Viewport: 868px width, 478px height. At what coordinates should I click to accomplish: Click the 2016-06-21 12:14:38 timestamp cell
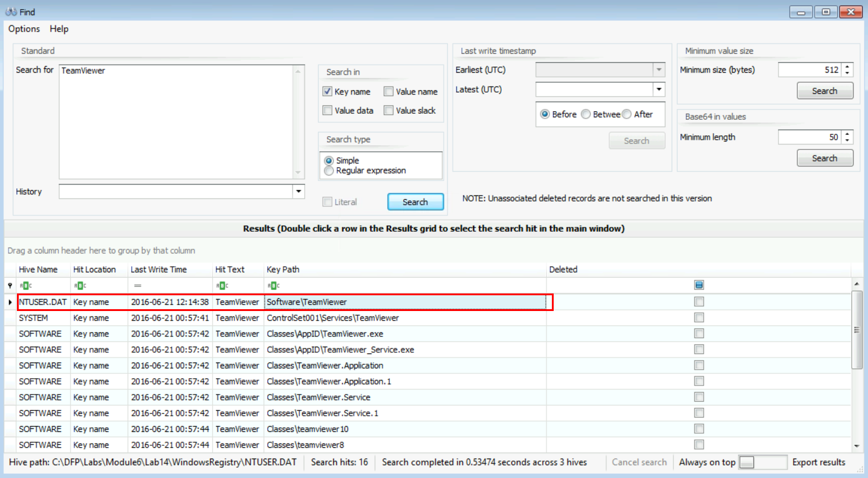(x=170, y=302)
